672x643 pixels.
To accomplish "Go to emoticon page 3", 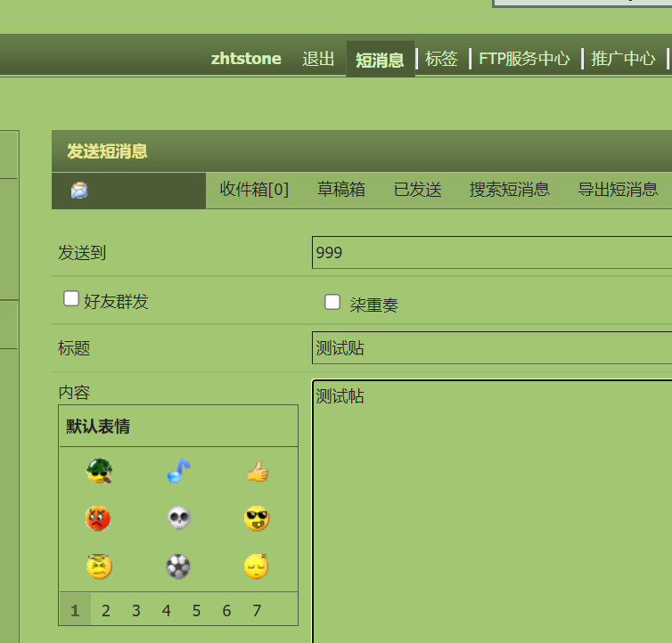I will [135, 610].
